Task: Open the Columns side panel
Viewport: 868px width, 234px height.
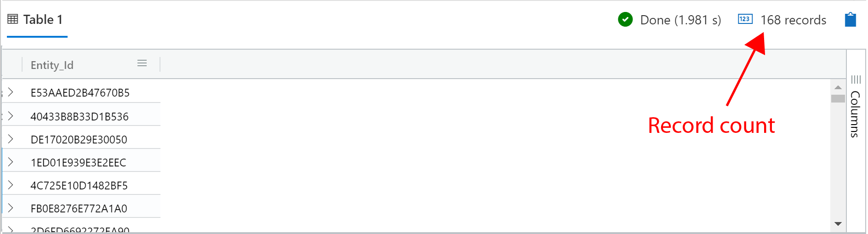Action: pos(855,114)
